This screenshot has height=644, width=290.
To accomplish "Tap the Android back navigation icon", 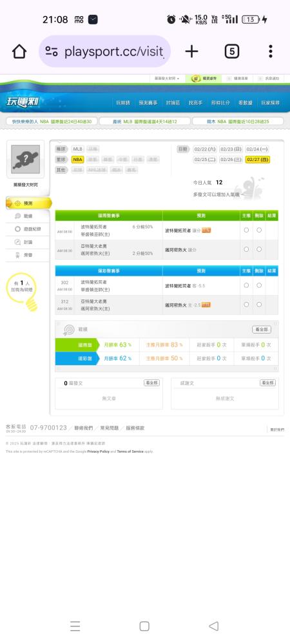I will (x=213, y=626).
